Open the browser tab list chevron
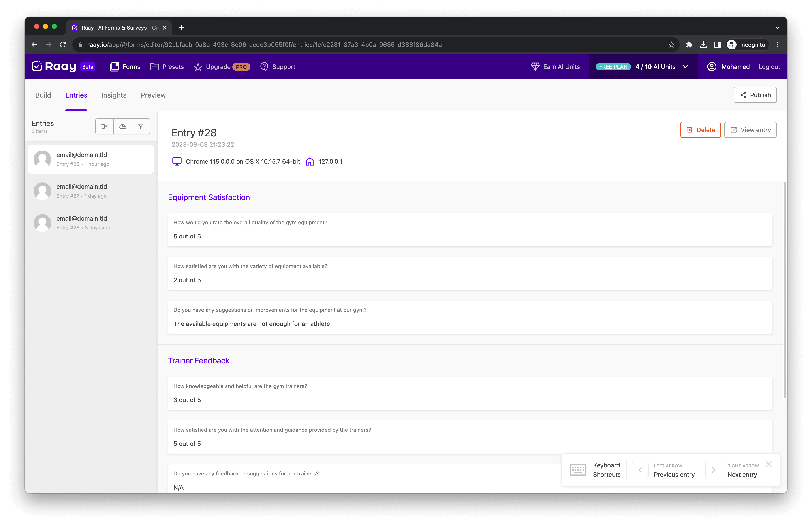Image resolution: width=812 pixels, height=526 pixels. click(777, 28)
